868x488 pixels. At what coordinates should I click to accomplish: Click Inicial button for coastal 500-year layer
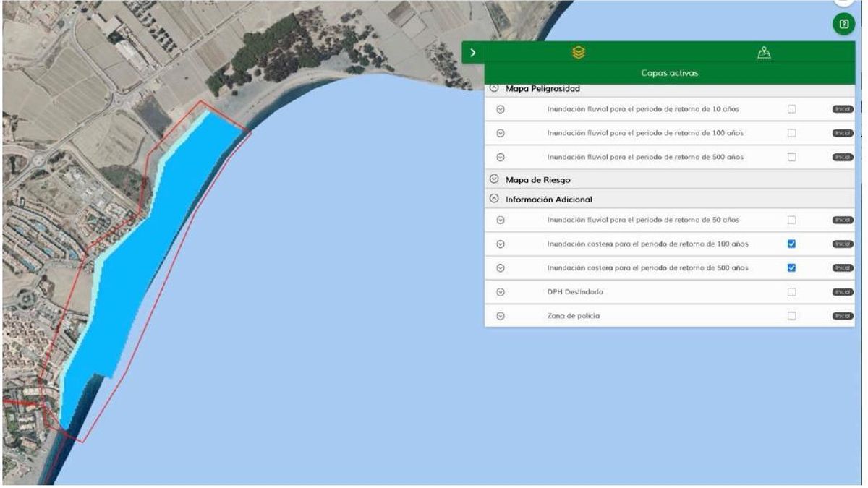(x=842, y=268)
